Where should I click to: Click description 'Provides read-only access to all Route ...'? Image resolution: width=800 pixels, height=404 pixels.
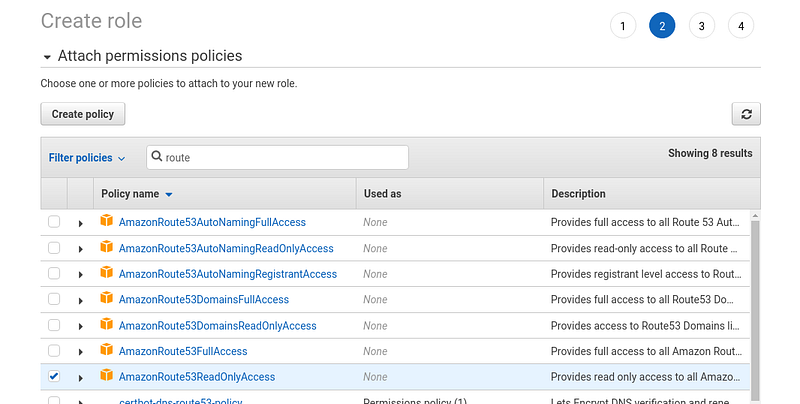644,248
